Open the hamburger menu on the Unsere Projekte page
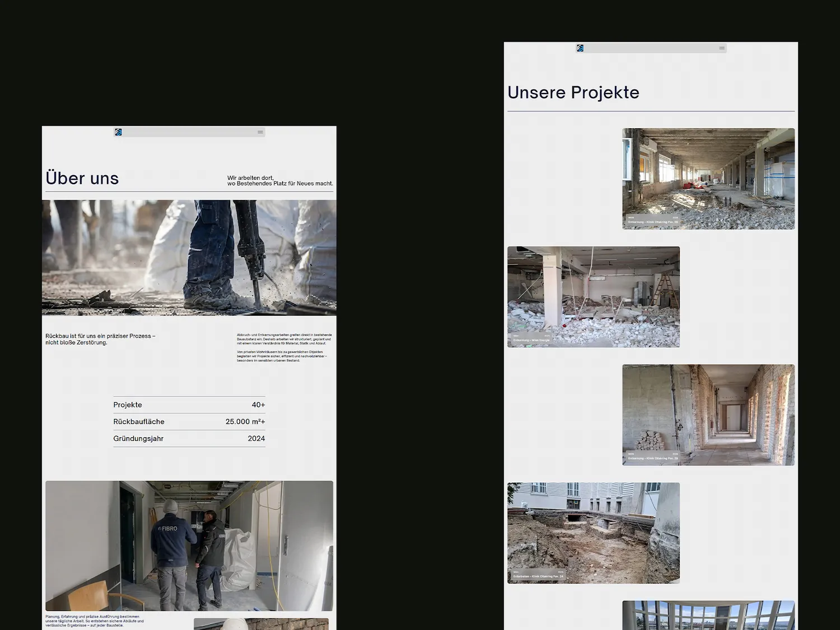840x630 pixels. (722, 48)
